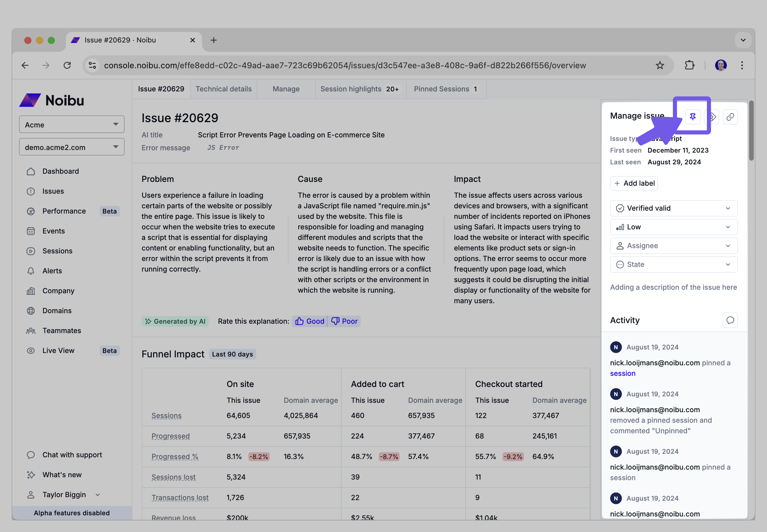Open the tab search chevron in Chrome
The height and width of the screenshot is (532, 767).
coord(743,40)
